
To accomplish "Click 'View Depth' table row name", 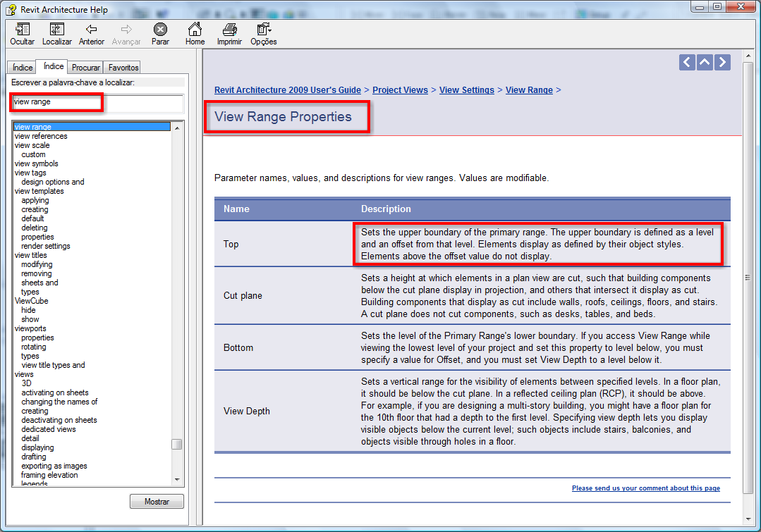I will click(x=247, y=412).
